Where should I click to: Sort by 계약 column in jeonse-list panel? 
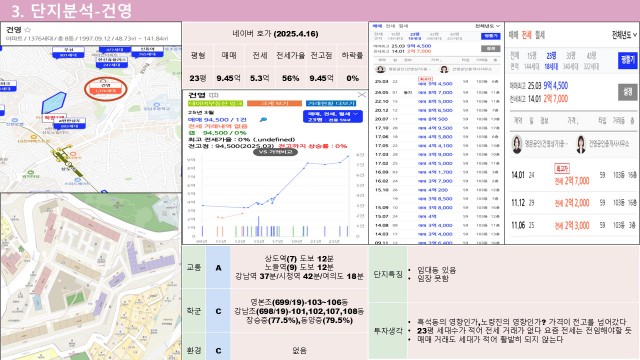coord(518,121)
